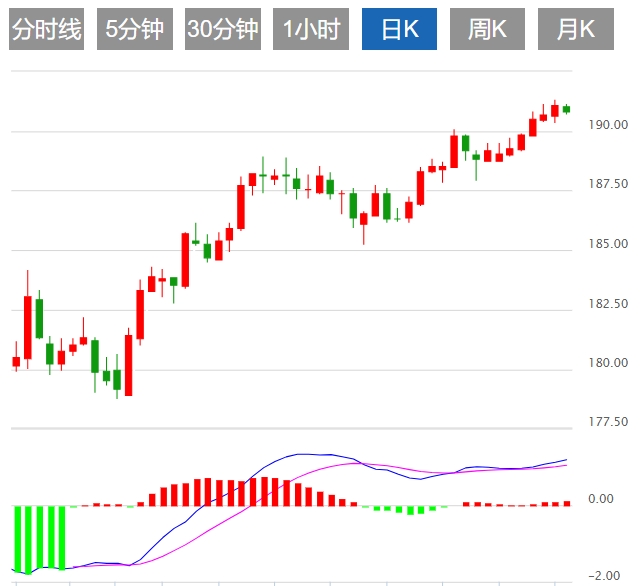Click the rightmost red MACD histogram bar
This screenshot has height=586, width=640.
567,503
